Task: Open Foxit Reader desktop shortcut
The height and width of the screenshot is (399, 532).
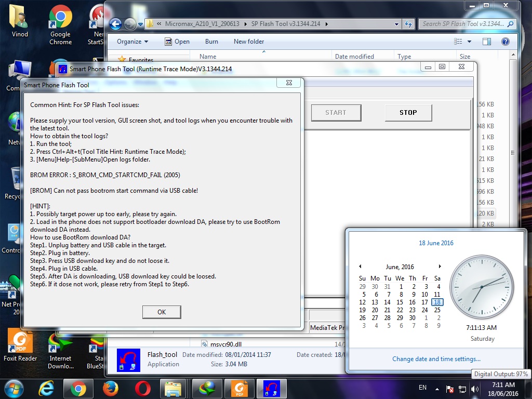Action: 20,345
